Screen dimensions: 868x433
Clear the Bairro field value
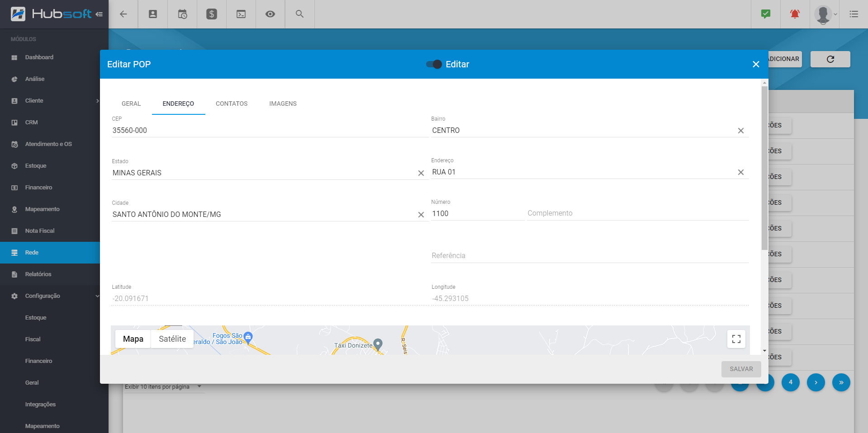741,131
